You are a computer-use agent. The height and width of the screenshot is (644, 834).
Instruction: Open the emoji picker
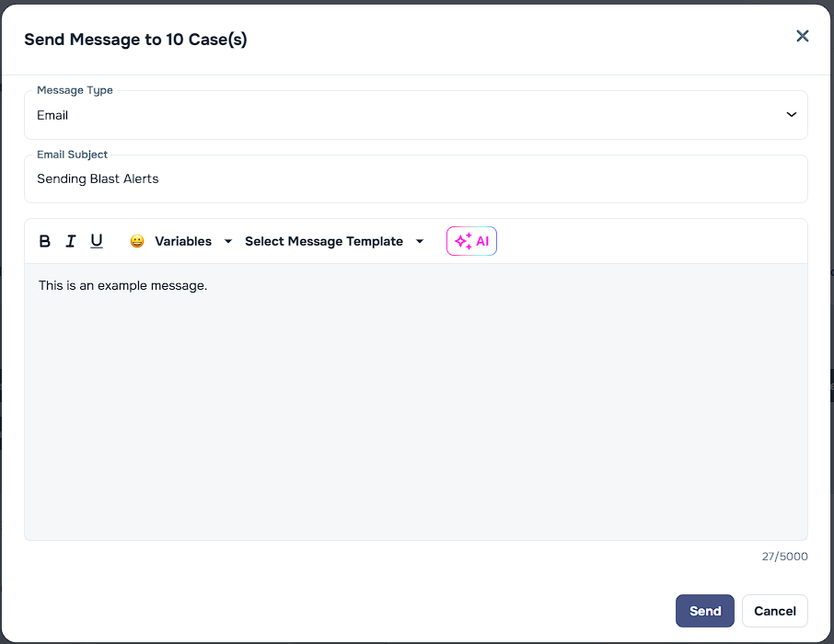click(136, 240)
